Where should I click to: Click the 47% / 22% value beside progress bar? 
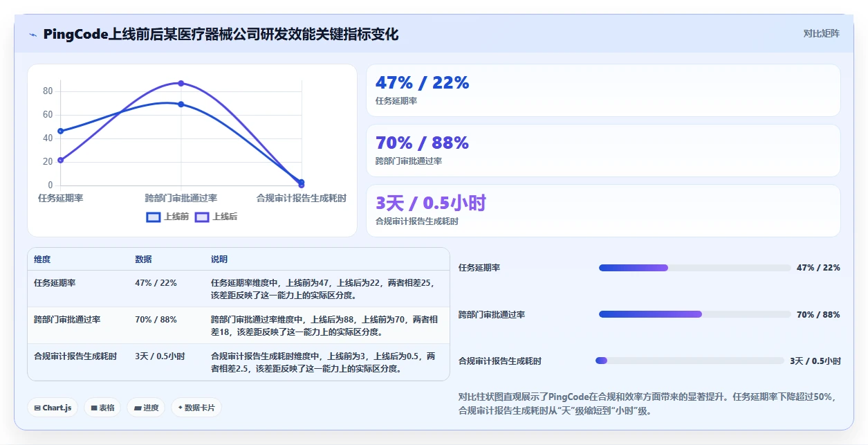(x=818, y=268)
